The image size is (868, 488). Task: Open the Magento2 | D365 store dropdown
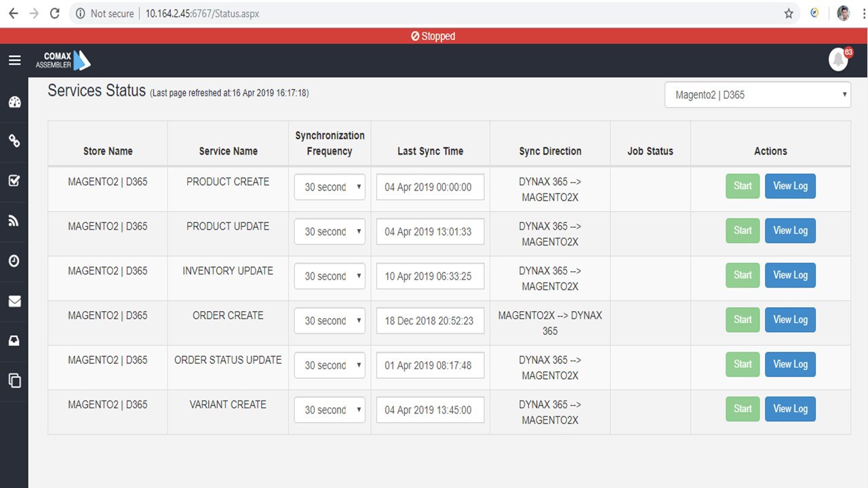[x=757, y=95]
